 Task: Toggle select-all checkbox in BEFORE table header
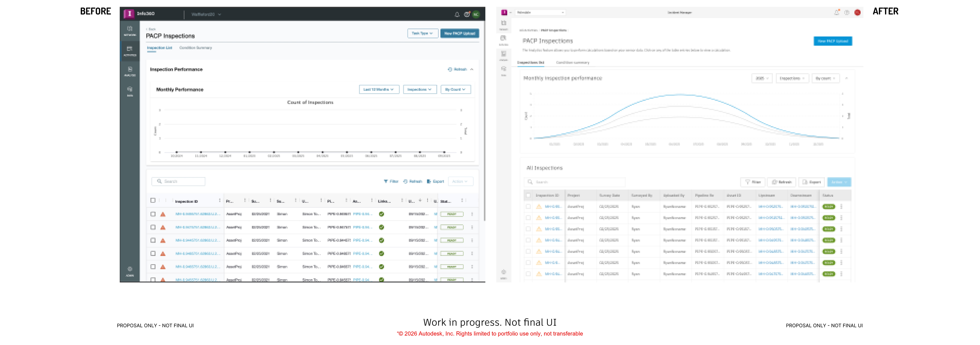tap(153, 200)
